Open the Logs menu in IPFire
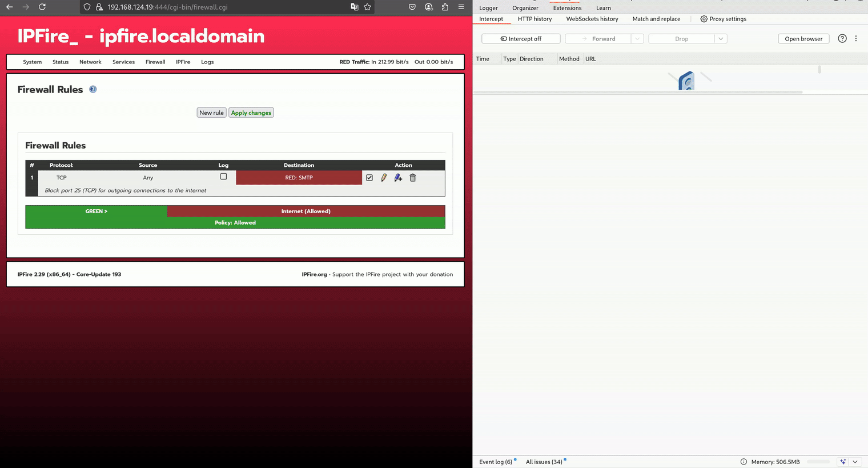The height and width of the screenshot is (468, 868). [207, 62]
